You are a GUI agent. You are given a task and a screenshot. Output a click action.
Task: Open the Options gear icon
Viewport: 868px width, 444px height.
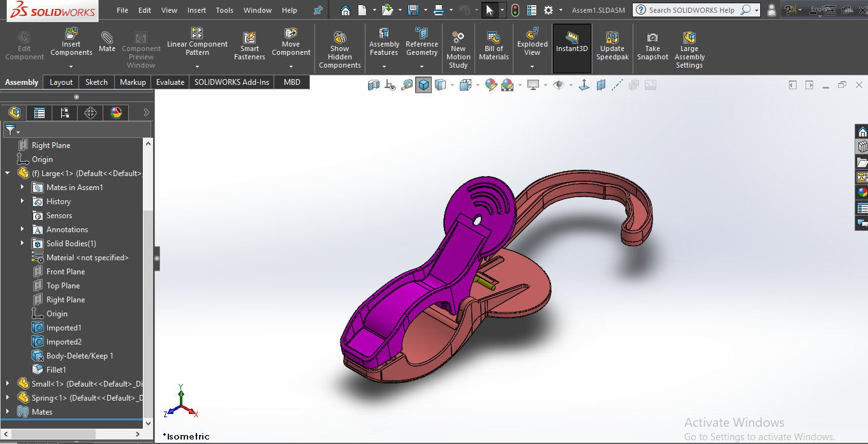(x=548, y=10)
